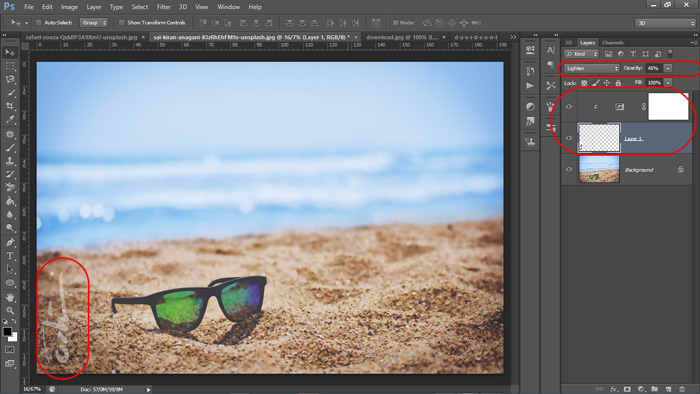This screenshot has height=394, width=700.
Task: Expand the hidden document tabs chevron
Action: tap(513, 37)
